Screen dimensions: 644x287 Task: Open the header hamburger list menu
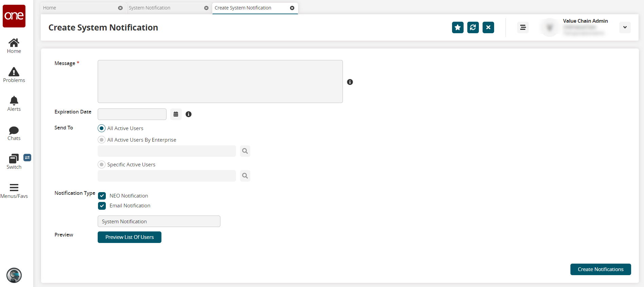click(523, 27)
